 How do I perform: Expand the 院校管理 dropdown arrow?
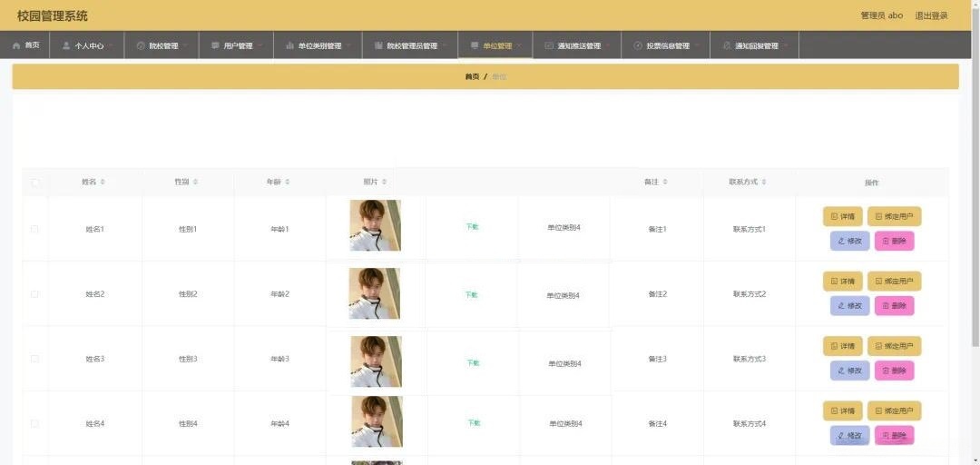(x=185, y=45)
